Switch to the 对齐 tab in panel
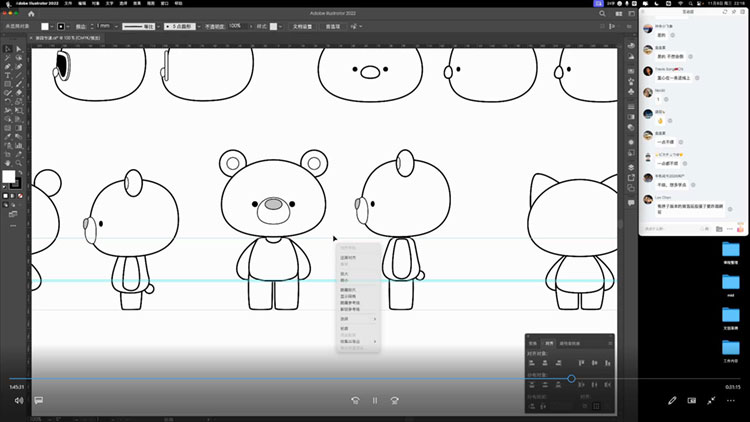 (x=547, y=343)
